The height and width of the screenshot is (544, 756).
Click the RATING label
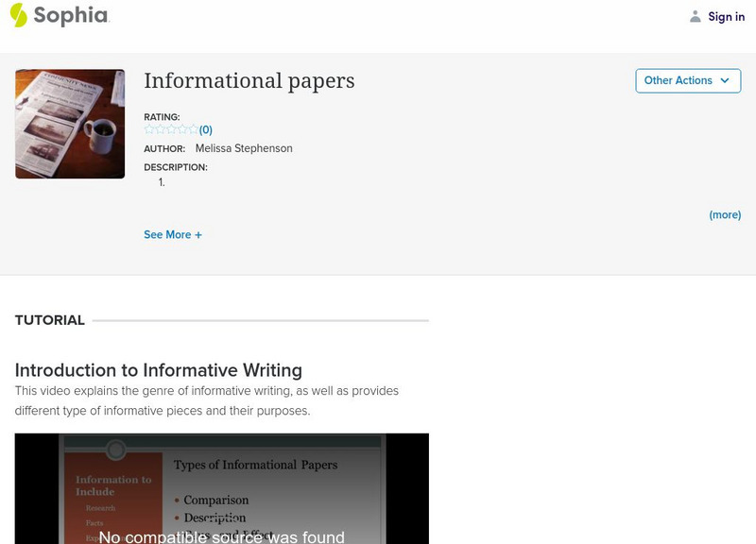click(x=162, y=117)
